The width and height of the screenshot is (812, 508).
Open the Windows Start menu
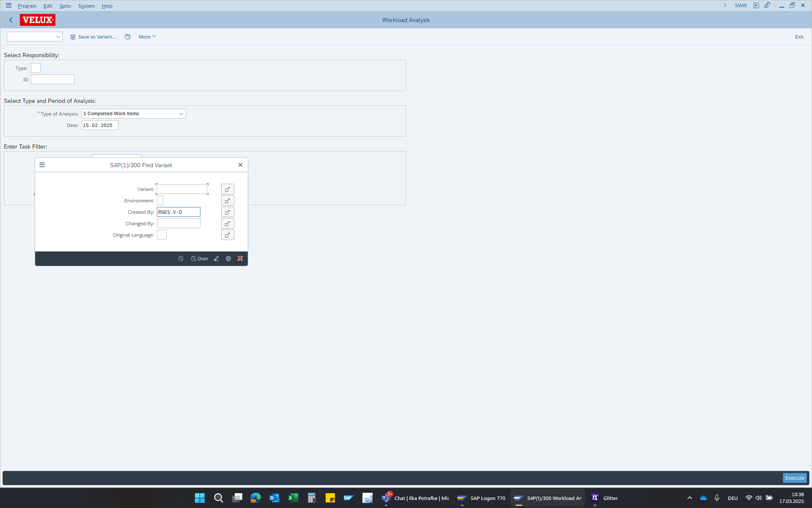coord(200,498)
